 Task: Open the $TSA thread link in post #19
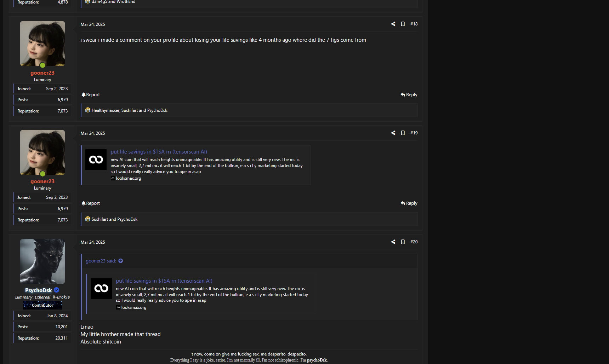coord(159,152)
